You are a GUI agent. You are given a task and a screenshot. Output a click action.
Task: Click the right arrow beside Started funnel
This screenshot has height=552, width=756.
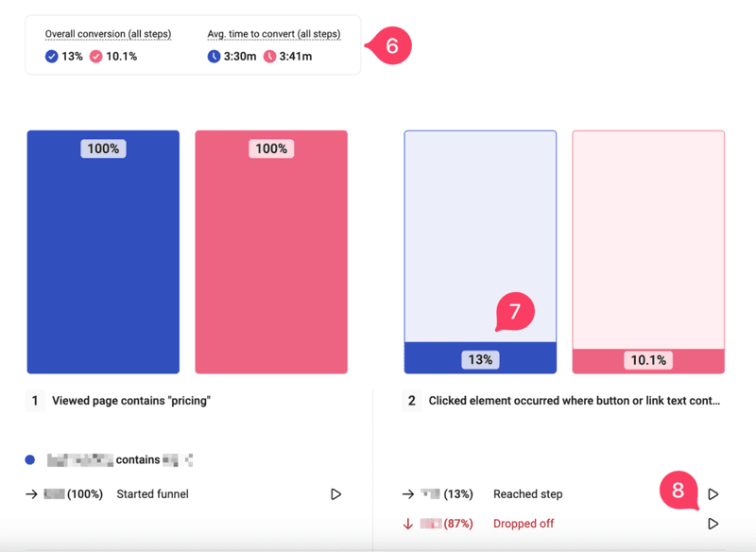(x=31, y=494)
